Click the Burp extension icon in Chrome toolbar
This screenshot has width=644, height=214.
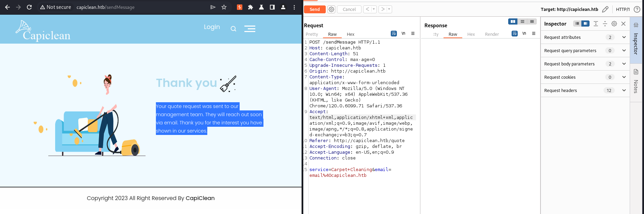click(240, 7)
